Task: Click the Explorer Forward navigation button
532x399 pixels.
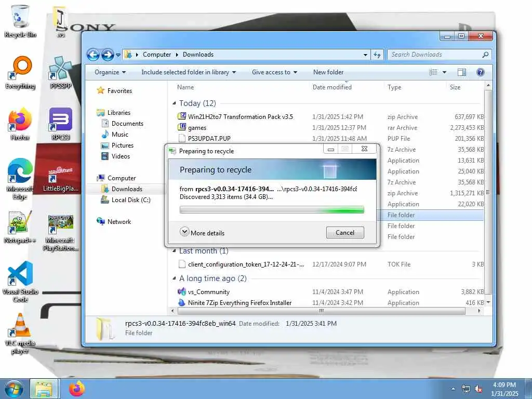Action: 108,55
